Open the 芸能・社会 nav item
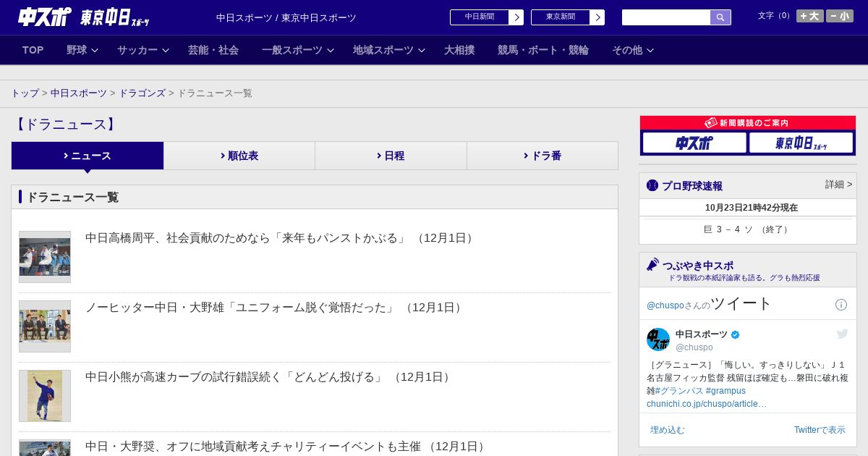868x456 pixels. point(213,50)
